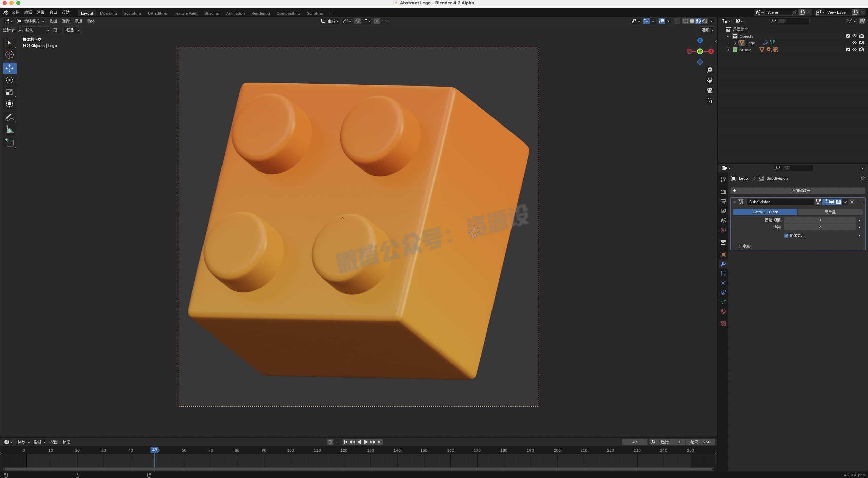Activate the Move tool

click(x=9, y=68)
